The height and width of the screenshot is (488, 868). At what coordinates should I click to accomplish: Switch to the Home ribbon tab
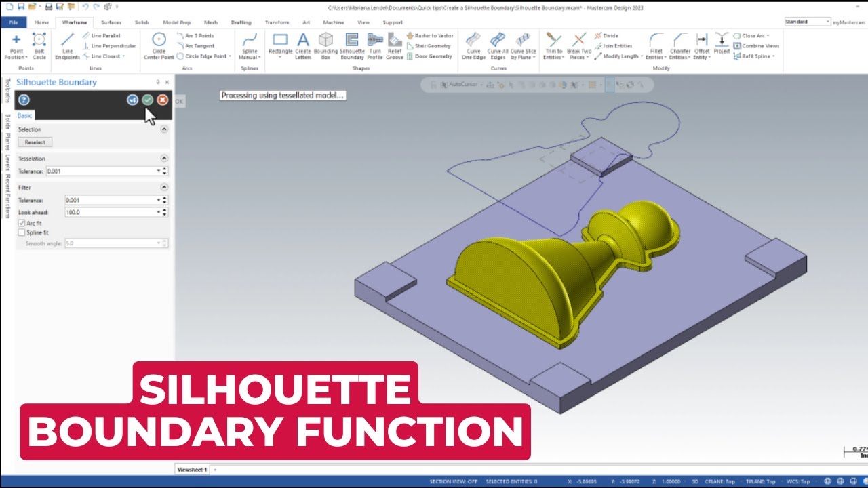[x=41, y=22]
